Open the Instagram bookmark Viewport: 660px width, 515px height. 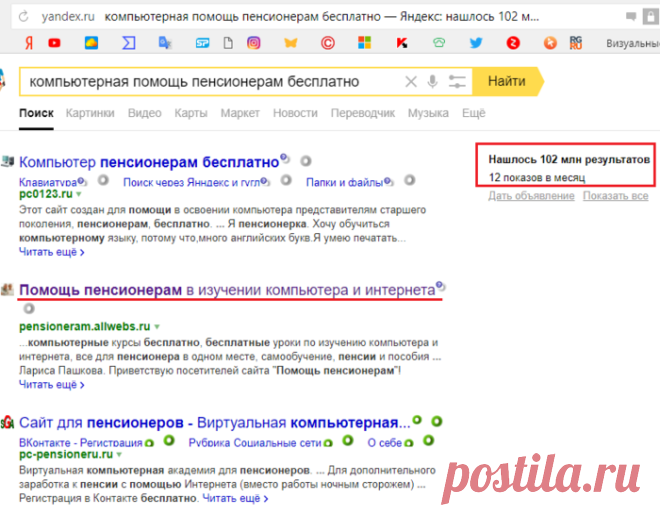[253, 42]
